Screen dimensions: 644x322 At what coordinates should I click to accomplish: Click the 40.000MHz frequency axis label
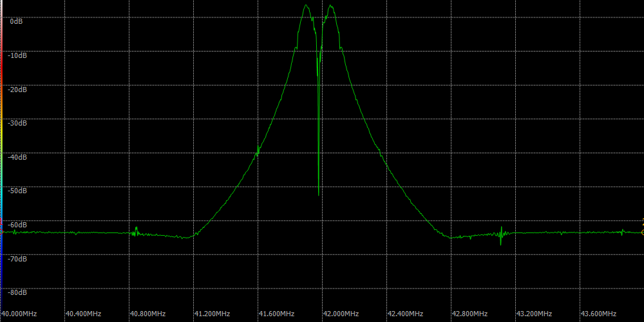[x=19, y=314]
